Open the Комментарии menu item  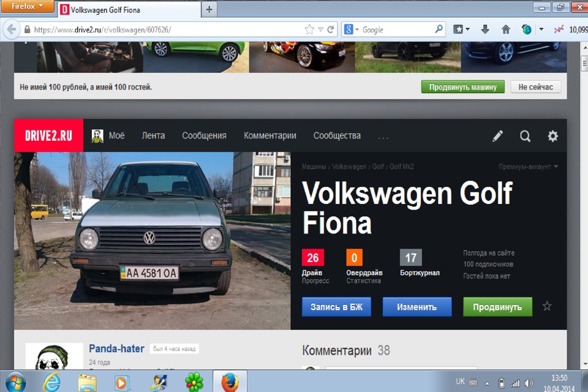coord(270,135)
